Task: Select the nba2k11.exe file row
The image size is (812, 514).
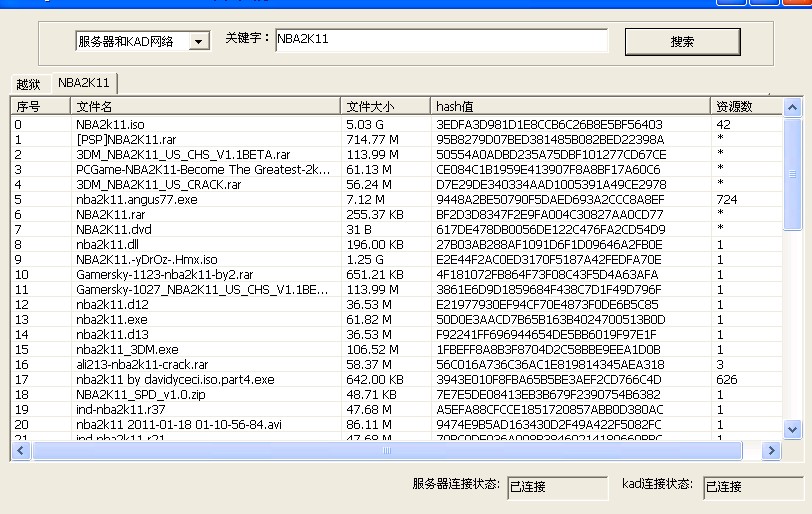Action: pyautogui.click(x=397, y=319)
